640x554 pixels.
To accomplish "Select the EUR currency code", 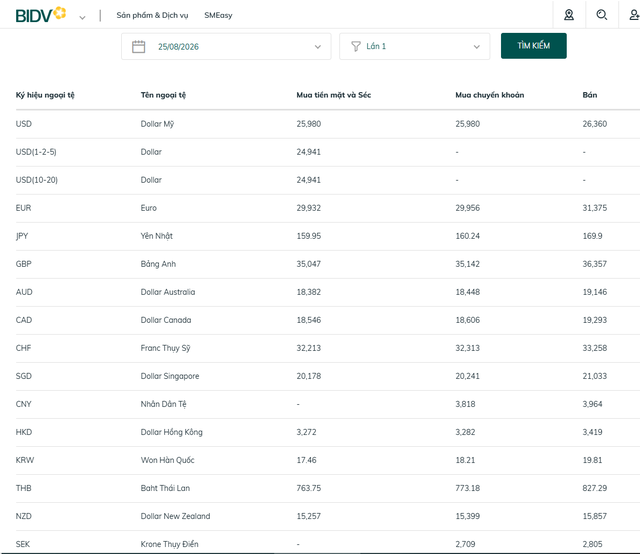I will [23, 208].
